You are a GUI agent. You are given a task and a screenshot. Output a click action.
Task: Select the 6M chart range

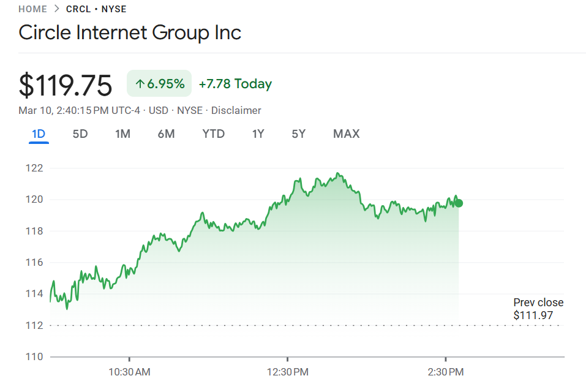[166, 134]
